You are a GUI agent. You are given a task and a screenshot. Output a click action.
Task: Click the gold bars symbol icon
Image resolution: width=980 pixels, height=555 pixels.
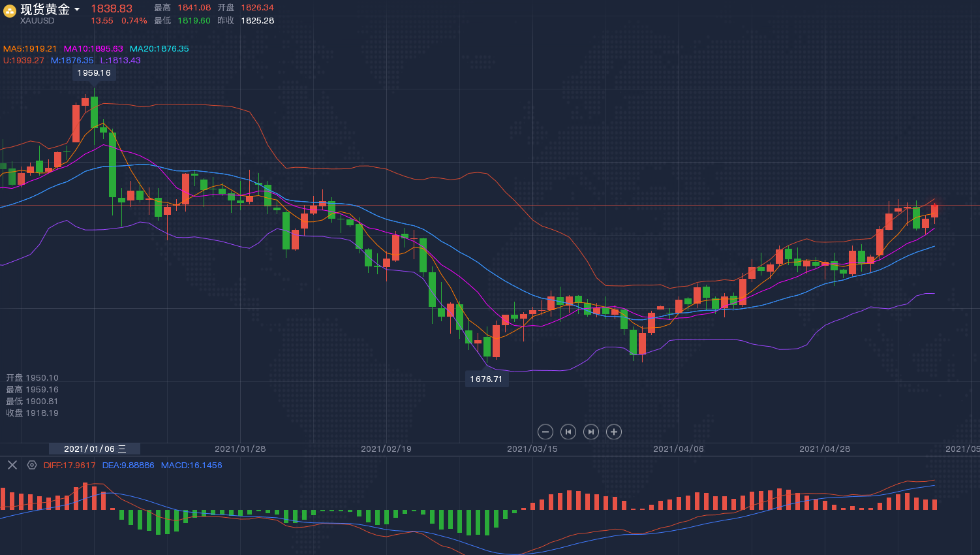tap(10, 10)
